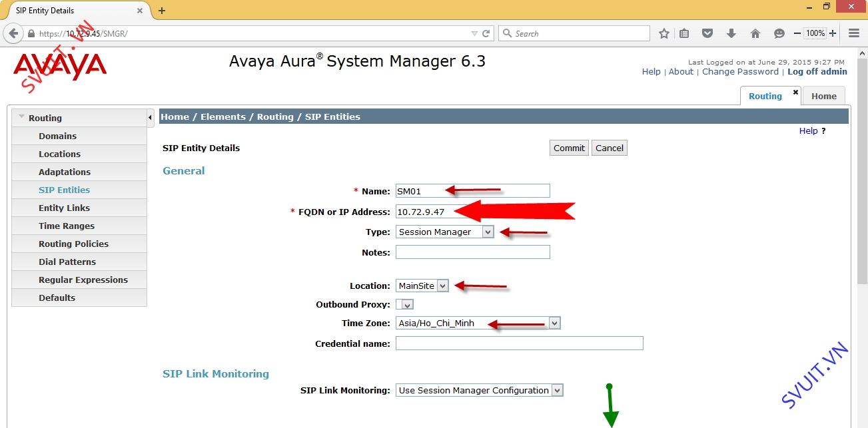Click the Notes text field

473,252
